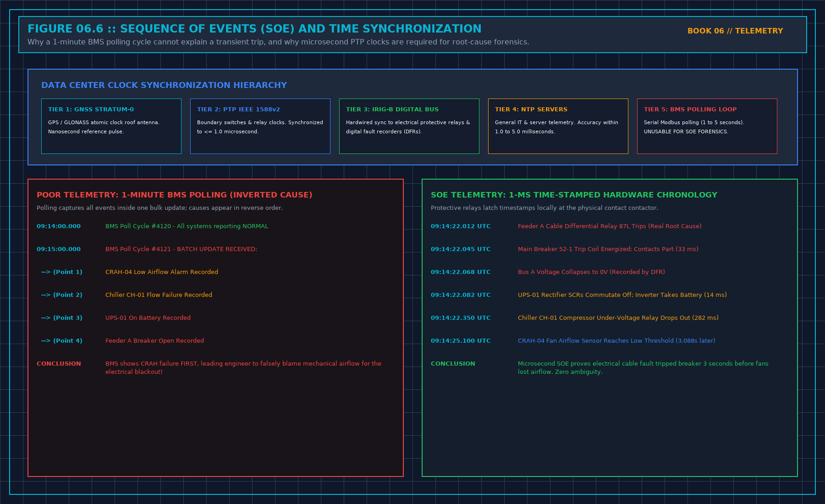Image resolution: width=825 pixels, height=504 pixels.
Task: Select the TIER 4: NTP SERVERS card
Action: pyautogui.click(x=558, y=126)
